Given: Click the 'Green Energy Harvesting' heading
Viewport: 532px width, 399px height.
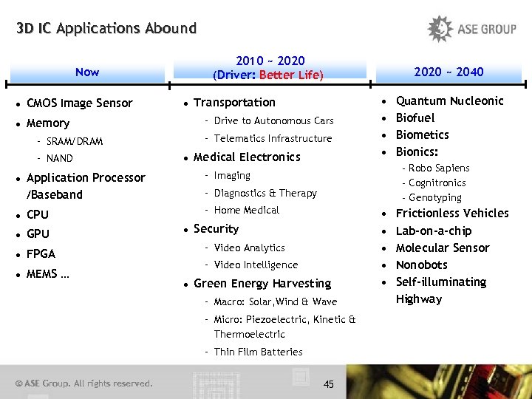Looking at the screenshot, I should tap(262, 284).
